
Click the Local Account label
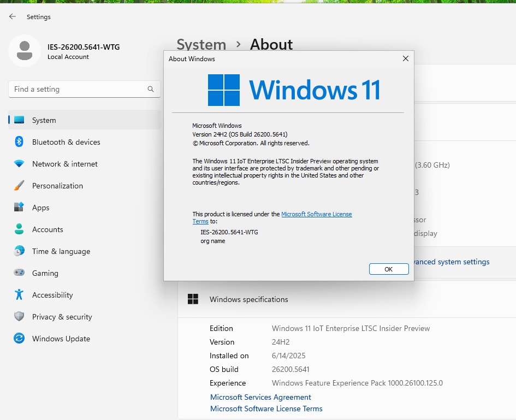68,57
